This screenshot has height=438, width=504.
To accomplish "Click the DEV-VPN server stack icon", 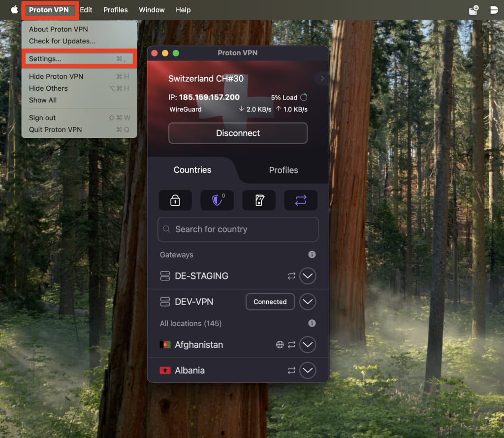I will pyautogui.click(x=165, y=302).
